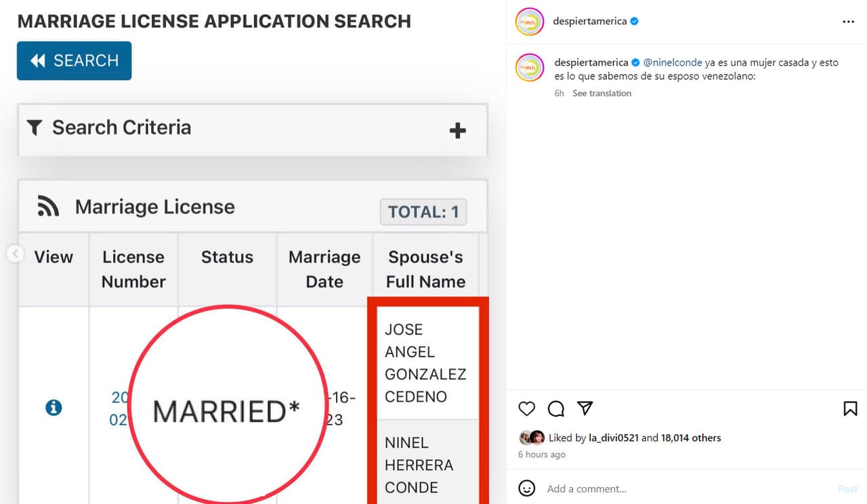The height and width of the screenshot is (504, 867).
Task: Open the despiertamerica profile picture
Action: [x=528, y=21]
